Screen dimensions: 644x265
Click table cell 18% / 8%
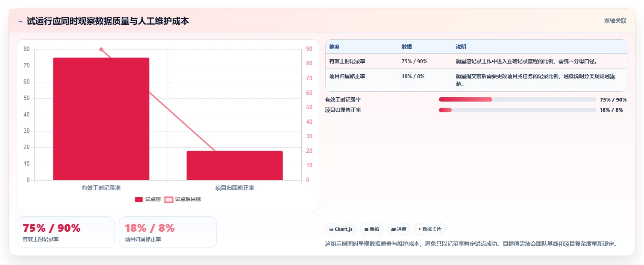pos(413,76)
